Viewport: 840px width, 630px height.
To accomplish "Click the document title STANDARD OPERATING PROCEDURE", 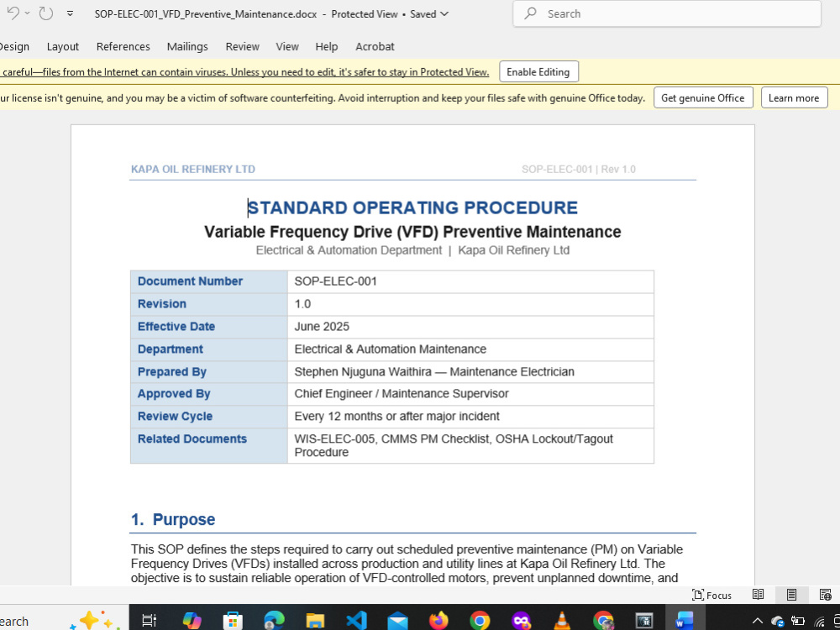I will 412,207.
